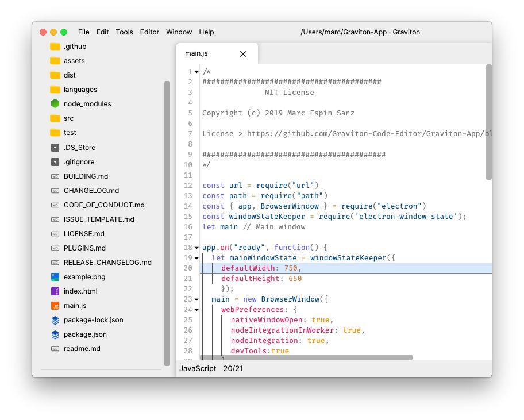Screen dimensions: 524x420
Task: Click the CODE_OF_CONDUCT.md markdown icon
Action: (55, 205)
